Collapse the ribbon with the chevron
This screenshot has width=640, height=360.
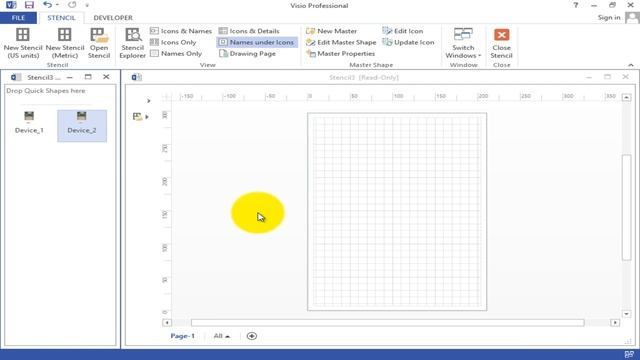tap(631, 65)
